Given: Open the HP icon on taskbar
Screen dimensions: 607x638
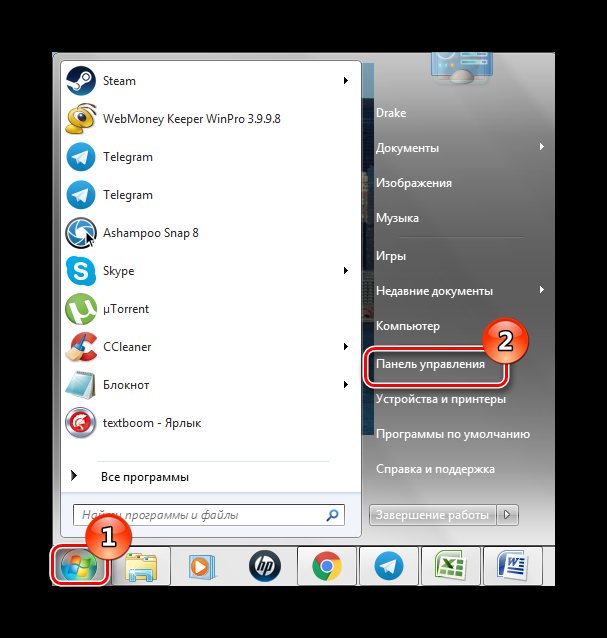Looking at the screenshot, I should pyautogui.click(x=264, y=566).
